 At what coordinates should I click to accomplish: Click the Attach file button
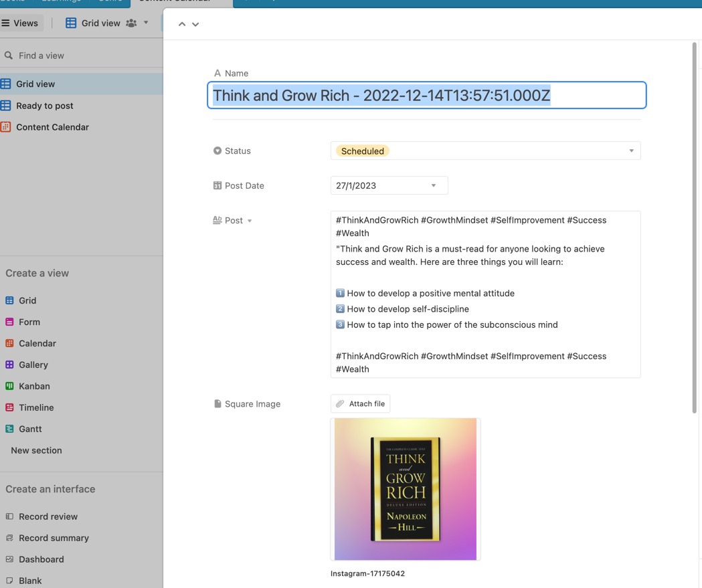pyautogui.click(x=360, y=404)
